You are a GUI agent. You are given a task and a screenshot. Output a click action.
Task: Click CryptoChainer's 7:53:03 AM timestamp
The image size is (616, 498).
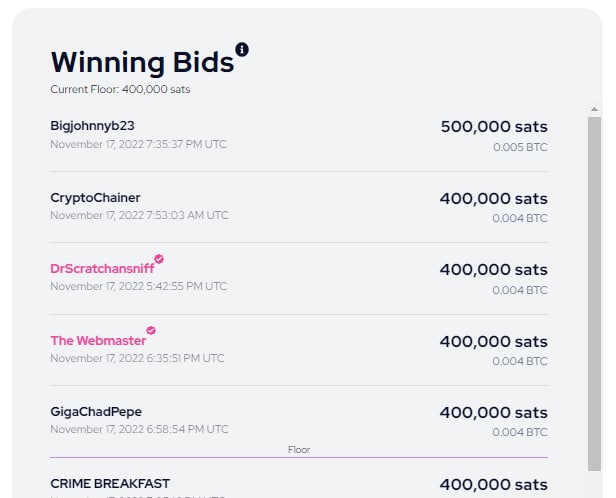click(x=139, y=216)
